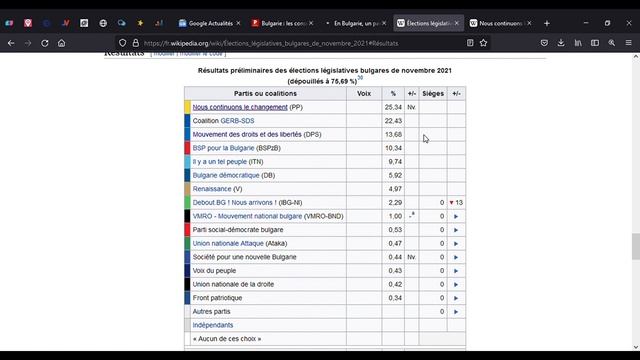Image resolution: width=640 pixels, height=360 pixels.
Task: Click footnote a in VMRO row
Action: pos(413,214)
